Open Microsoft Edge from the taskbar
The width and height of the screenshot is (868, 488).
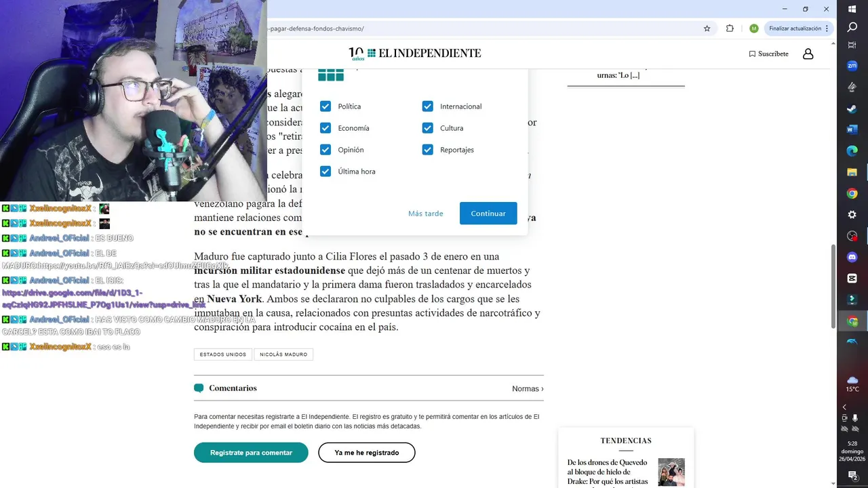(852, 150)
